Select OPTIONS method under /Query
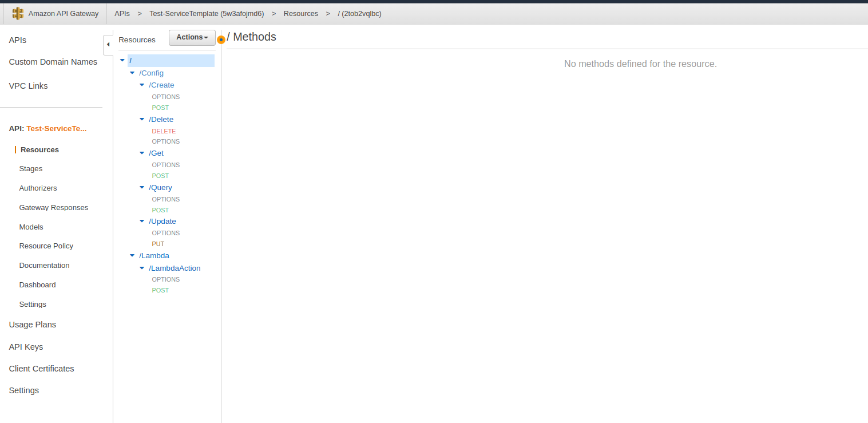 pyautogui.click(x=165, y=199)
